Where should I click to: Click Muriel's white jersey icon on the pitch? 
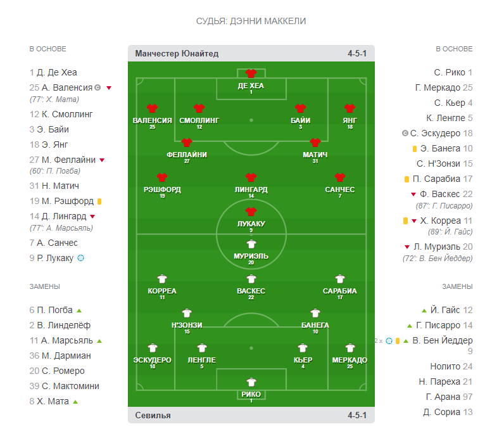coord(251,244)
